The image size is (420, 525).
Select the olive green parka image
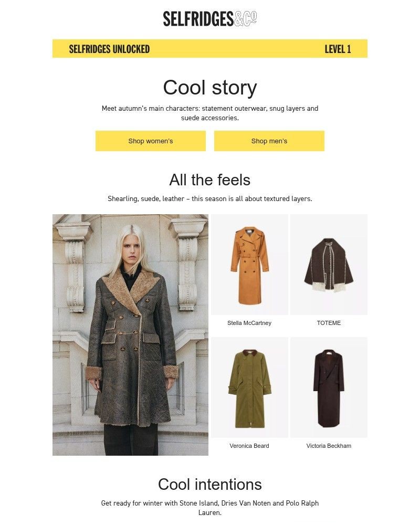point(249,387)
